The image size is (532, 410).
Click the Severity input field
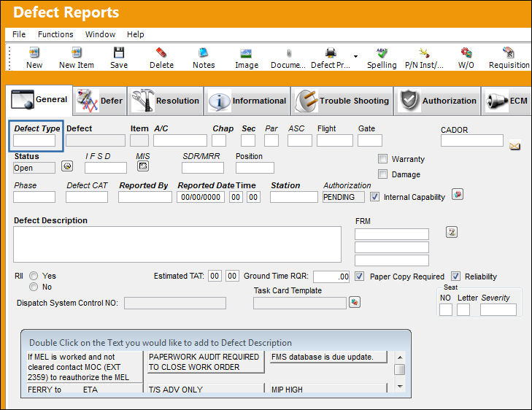coord(498,309)
